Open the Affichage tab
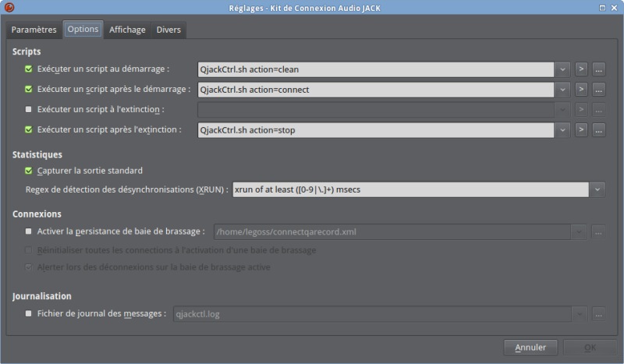This screenshot has width=624, height=364. pos(127,30)
